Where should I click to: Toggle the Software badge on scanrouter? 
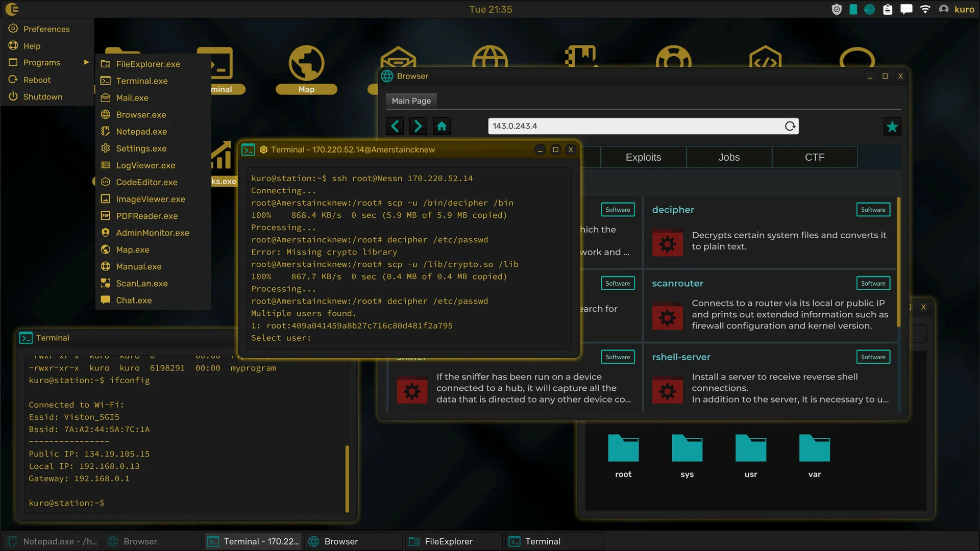tap(873, 283)
